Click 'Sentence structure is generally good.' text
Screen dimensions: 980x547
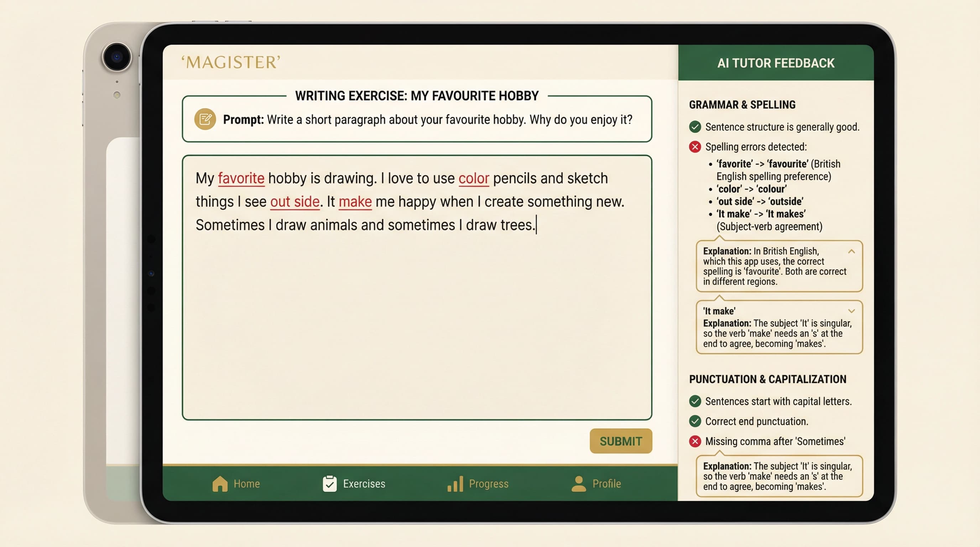pyautogui.click(x=782, y=127)
